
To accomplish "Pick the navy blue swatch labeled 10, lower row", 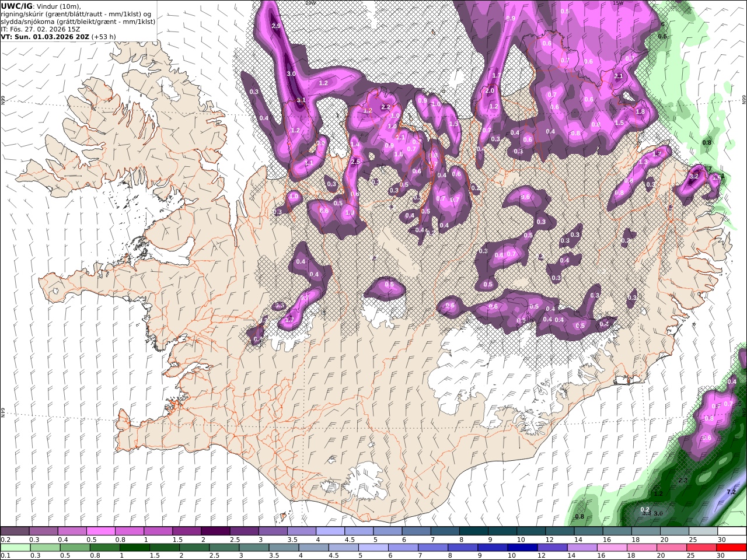I will click(521, 548).
